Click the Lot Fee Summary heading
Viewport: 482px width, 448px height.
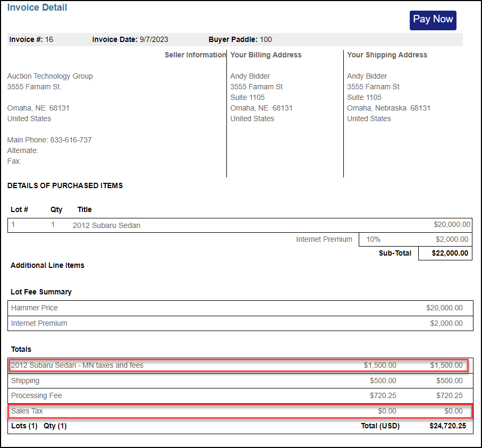pyautogui.click(x=41, y=292)
